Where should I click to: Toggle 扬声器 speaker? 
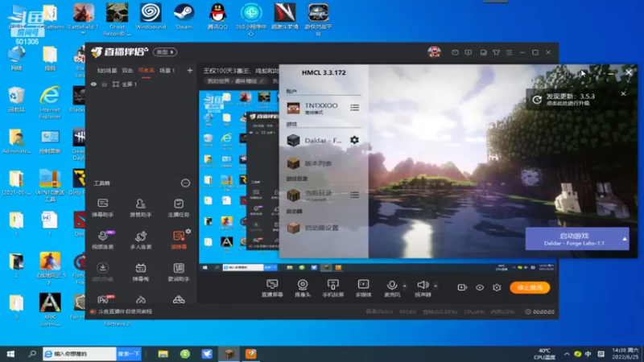(423, 288)
